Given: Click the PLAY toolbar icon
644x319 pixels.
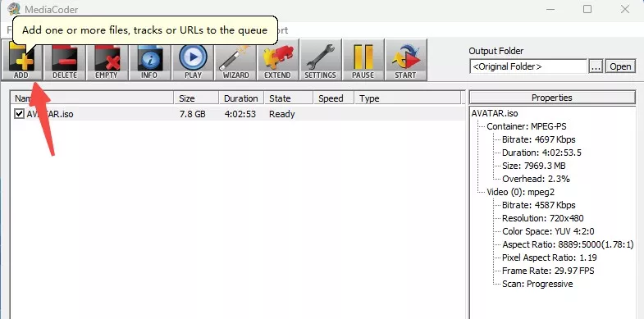Looking at the screenshot, I should (193, 60).
